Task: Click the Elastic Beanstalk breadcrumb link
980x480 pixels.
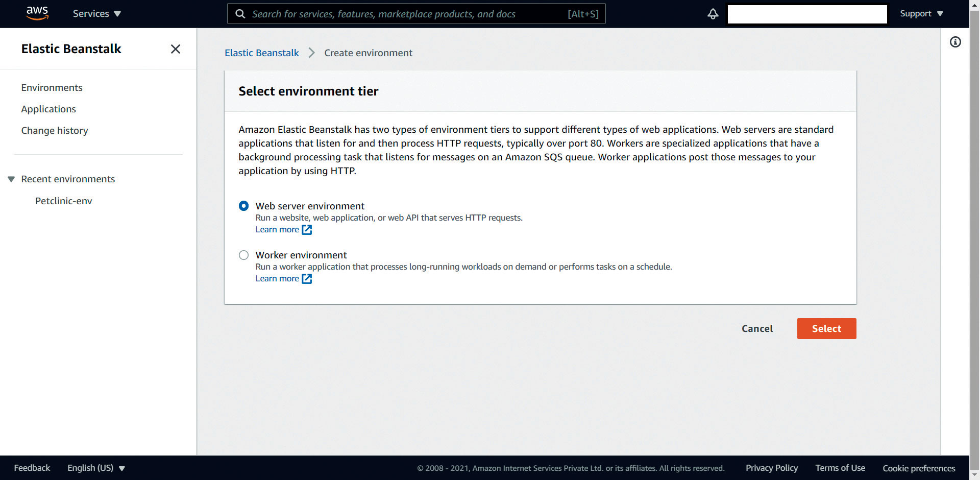Action: [261, 53]
